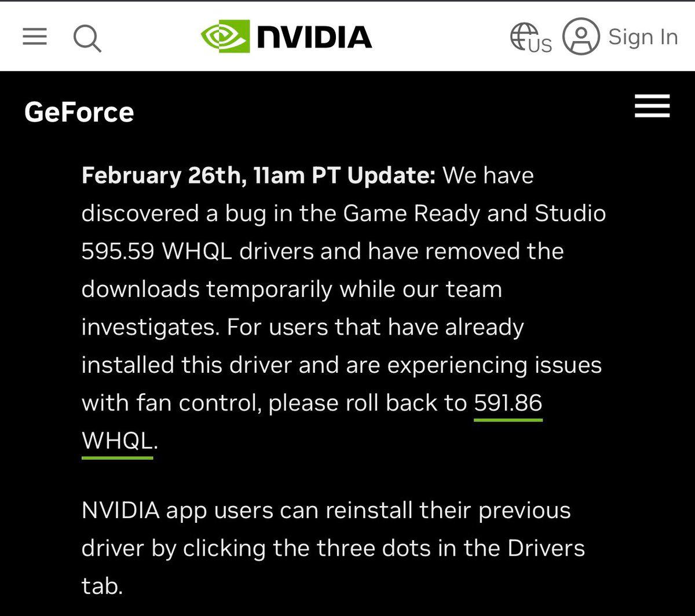This screenshot has height=616, width=695.
Task: Open the 591.86 driver rollback link
Action: (x=507, y=402)
